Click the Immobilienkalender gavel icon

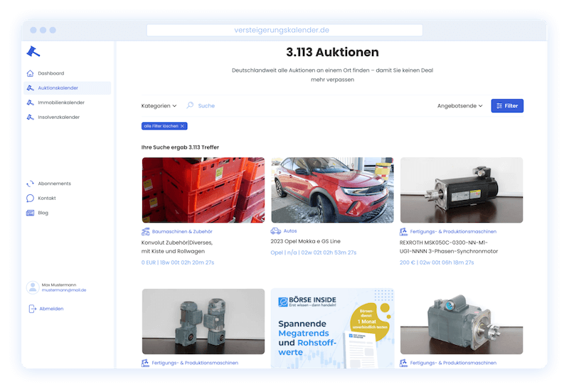(x=30, y=102)
